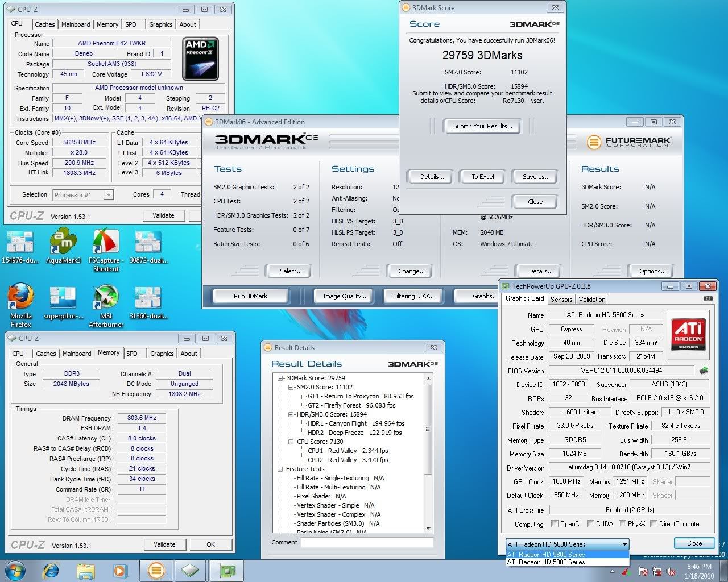Open Graphics tab in the CPU-Z Memory window

pyautogui.click(x=162, y=354)
